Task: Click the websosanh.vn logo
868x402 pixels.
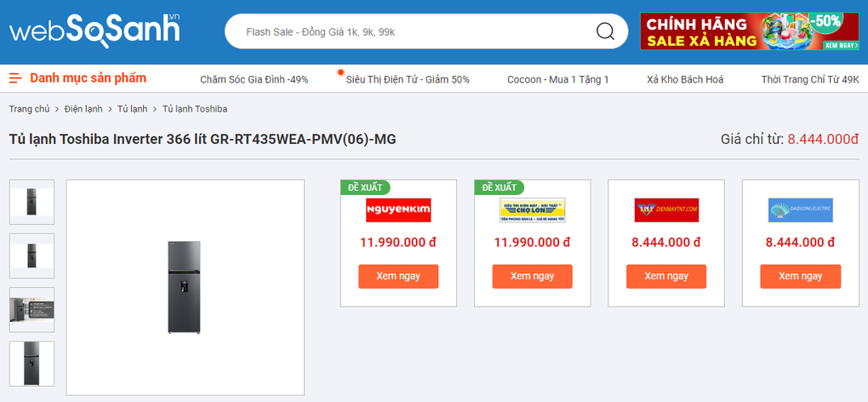Action: click(94, 31)
